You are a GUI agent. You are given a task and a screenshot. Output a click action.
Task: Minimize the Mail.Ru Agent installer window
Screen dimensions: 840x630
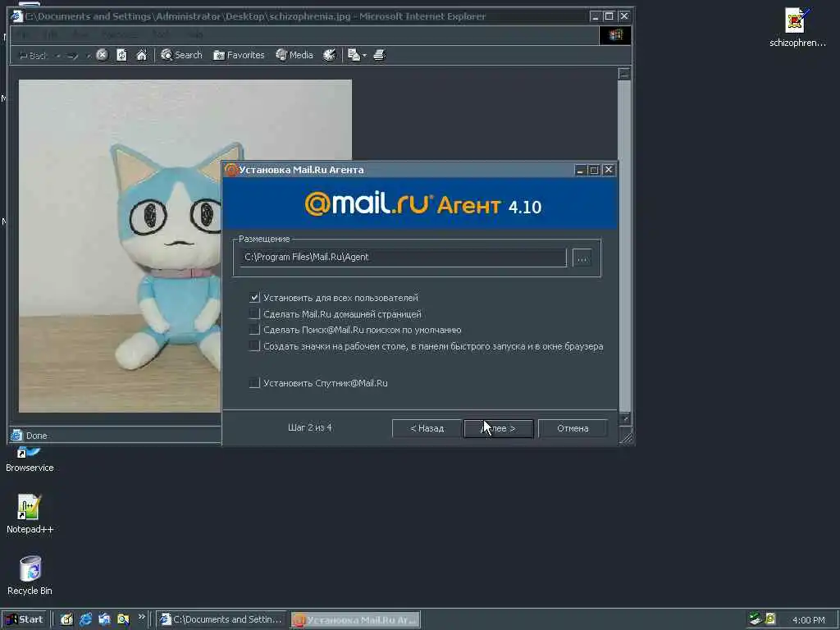coord(580,170)
